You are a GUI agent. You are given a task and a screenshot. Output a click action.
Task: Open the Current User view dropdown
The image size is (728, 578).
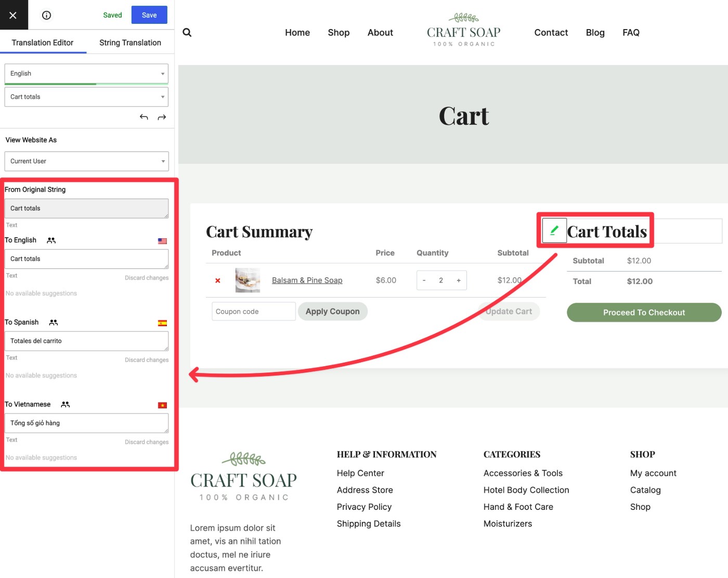point(86,161)
